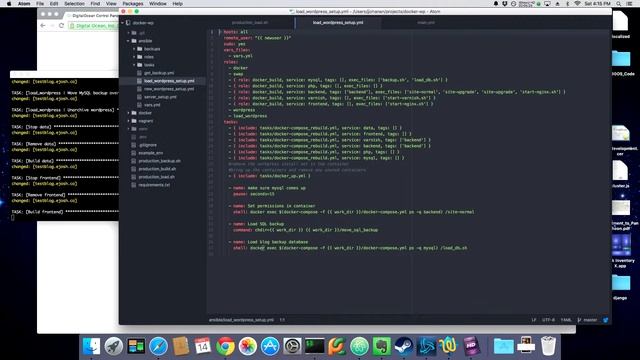The width and height of the screenshot is (640, 360).
Task: Collapse the ansible folder
Action: point(128,41)
